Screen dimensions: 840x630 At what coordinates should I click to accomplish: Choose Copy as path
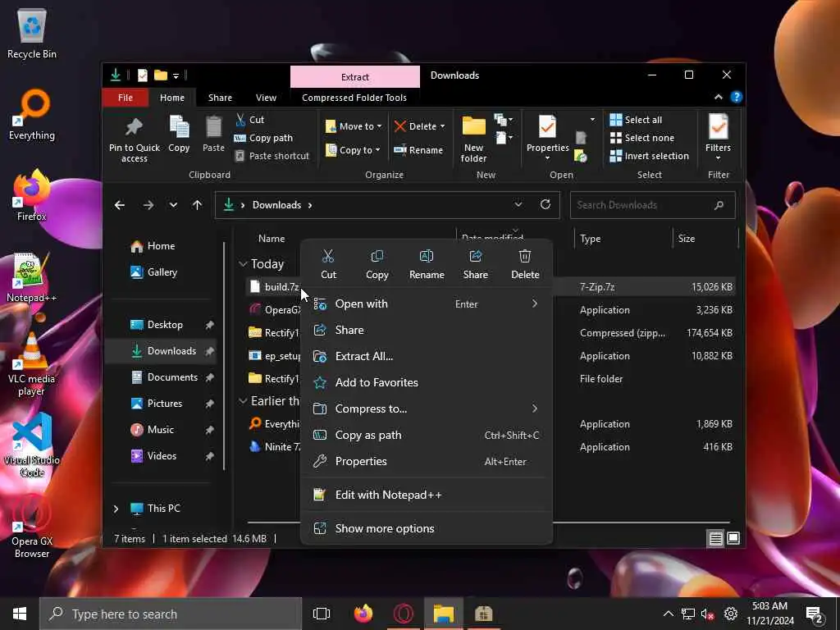tap(427, 435)
